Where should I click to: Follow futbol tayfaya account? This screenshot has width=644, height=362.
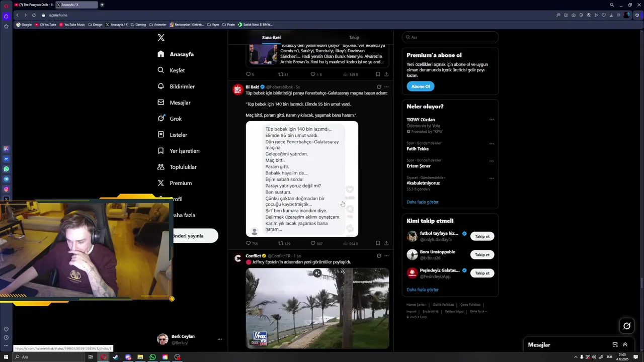[x=482, y=236]
